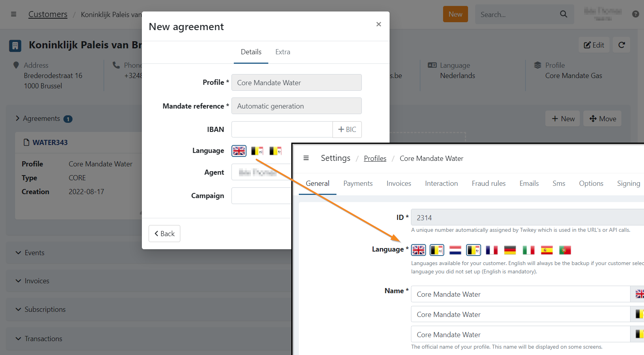Enable Spanish language flag in profile settings
The width and height of the screenshot is (644, 355).
(x=547, y=250)
